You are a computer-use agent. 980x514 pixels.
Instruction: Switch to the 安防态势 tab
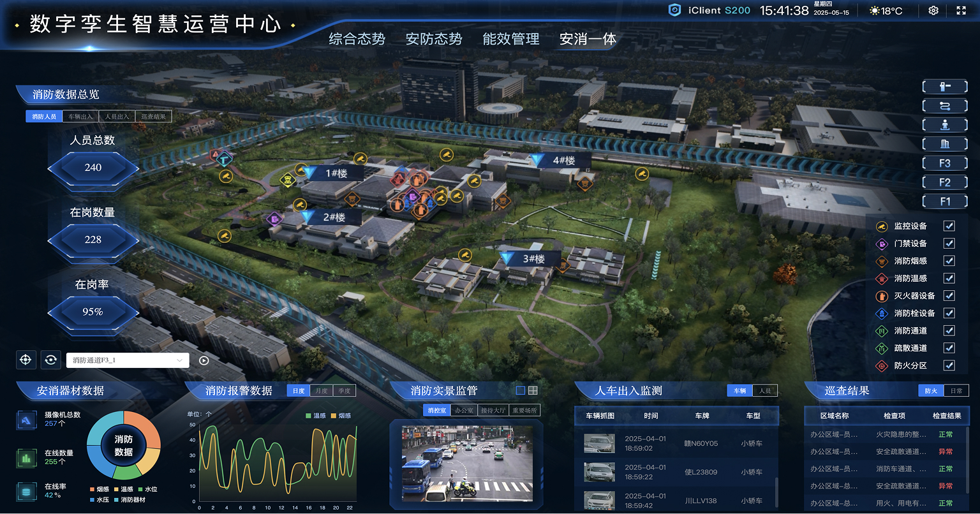coord(434,39)
